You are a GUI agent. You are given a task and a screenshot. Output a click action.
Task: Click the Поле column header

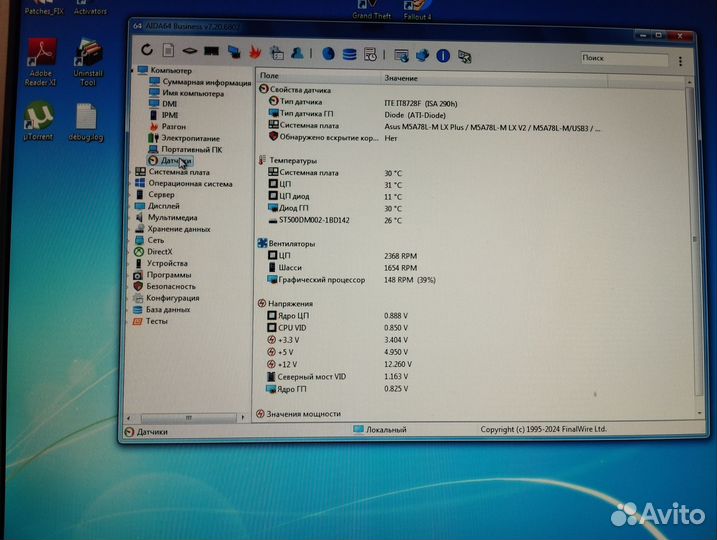270,76
